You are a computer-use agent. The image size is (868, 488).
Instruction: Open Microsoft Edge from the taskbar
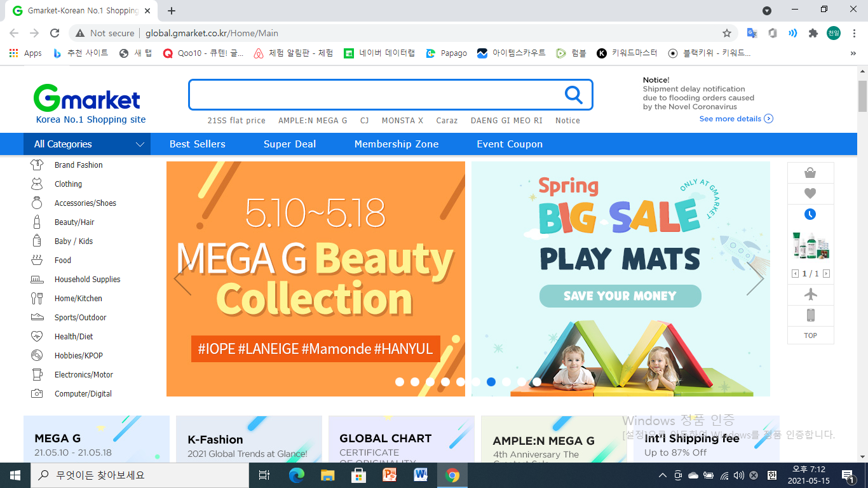(x=296, y=475)
